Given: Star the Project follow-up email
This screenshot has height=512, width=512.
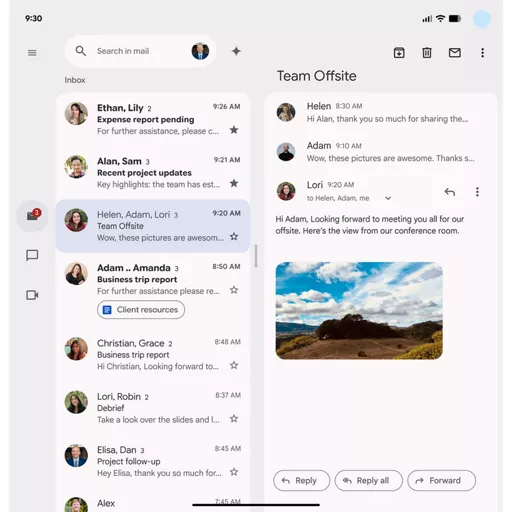Looking at the screenshot, I should point(234,472).
